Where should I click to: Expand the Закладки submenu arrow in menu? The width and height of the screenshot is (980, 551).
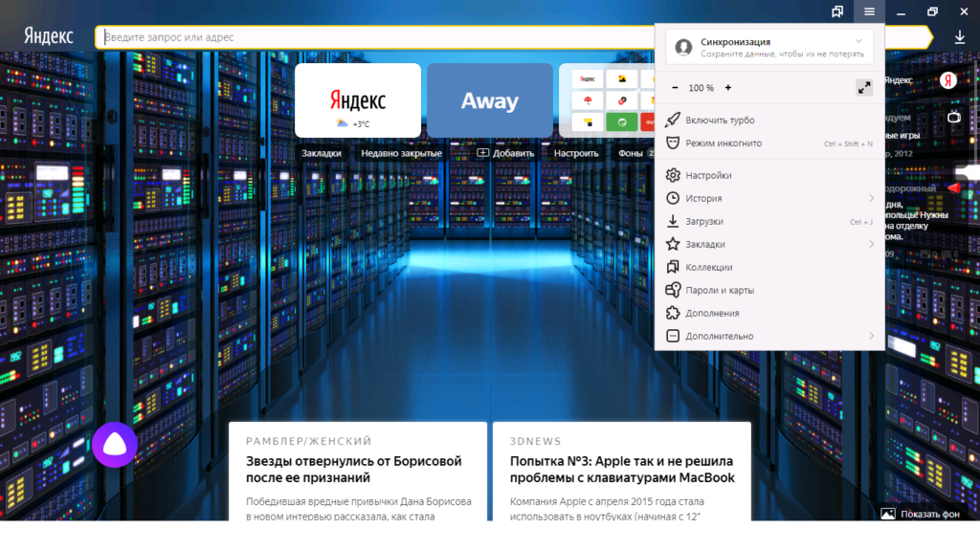[x=871, y=244]
